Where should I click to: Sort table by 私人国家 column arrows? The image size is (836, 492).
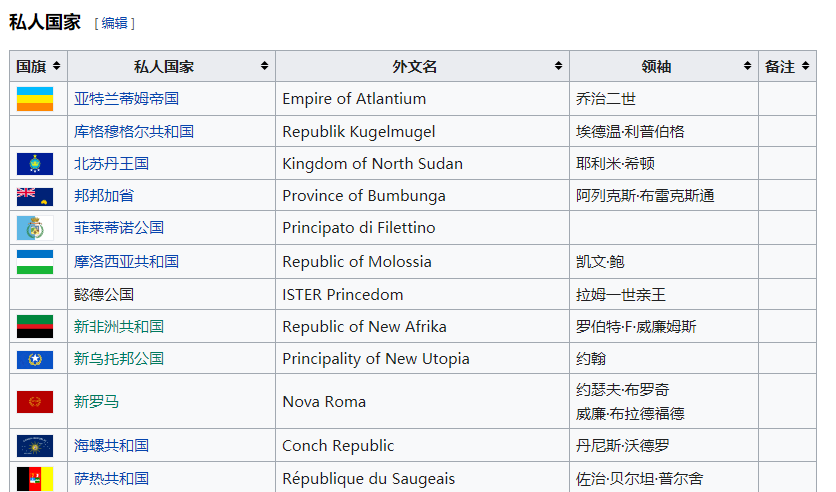264,66
